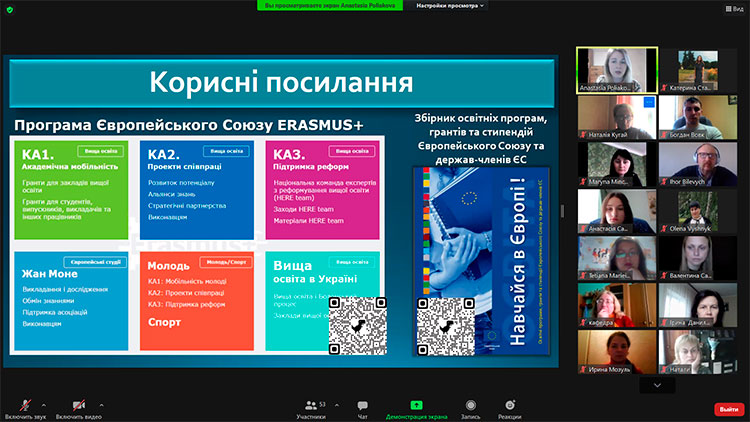The height and width of the screenshot is (422, 750).
Task: Click the KA1 Академічна мобільність green card
Action: click(x=71, y=190)
